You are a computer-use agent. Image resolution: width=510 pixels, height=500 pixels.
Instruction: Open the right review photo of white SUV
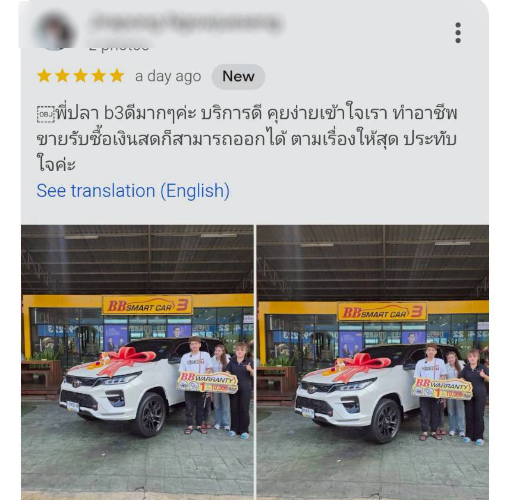(373, 362)
